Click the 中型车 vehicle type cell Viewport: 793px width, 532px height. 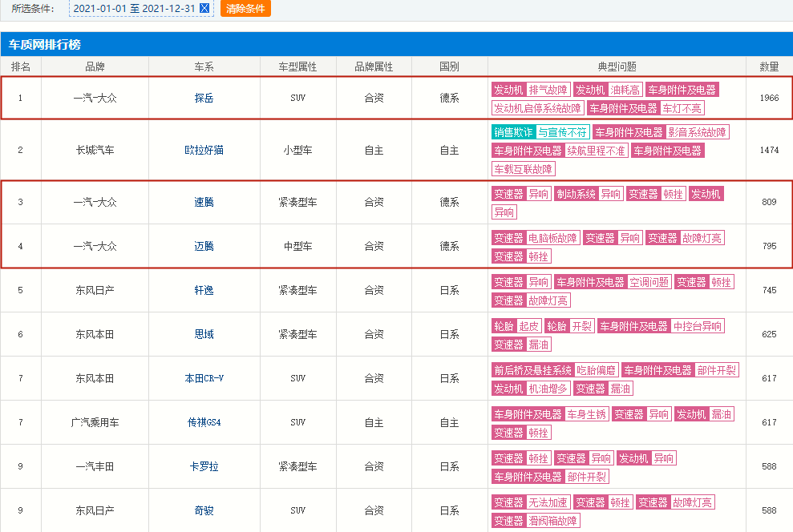(298, 246)
